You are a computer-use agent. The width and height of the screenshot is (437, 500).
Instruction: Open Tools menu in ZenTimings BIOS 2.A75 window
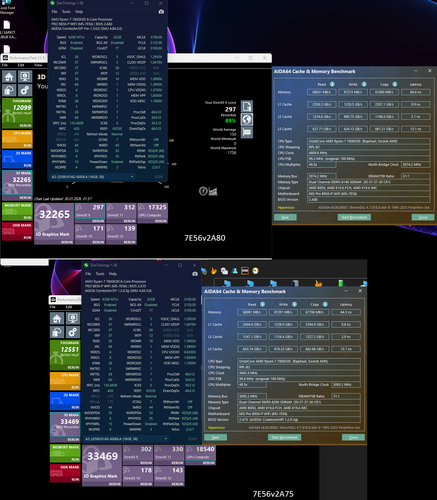coord(100,274)
